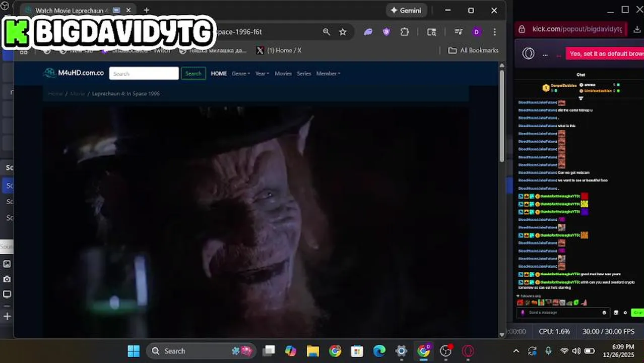
Task: Expand the Member dropdown menu
Action: coord(328,74)
